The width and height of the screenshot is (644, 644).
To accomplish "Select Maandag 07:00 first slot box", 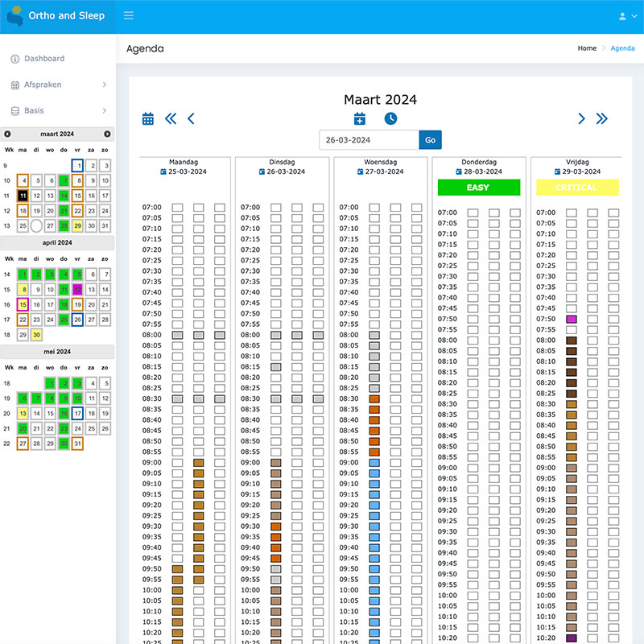I will point(177,208).
